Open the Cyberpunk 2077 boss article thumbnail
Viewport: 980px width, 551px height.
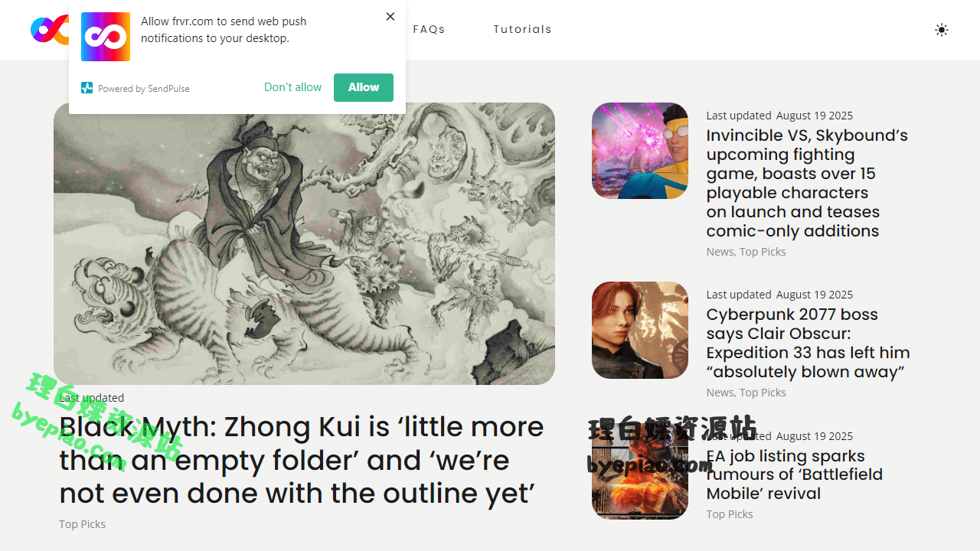click(640, 330)
